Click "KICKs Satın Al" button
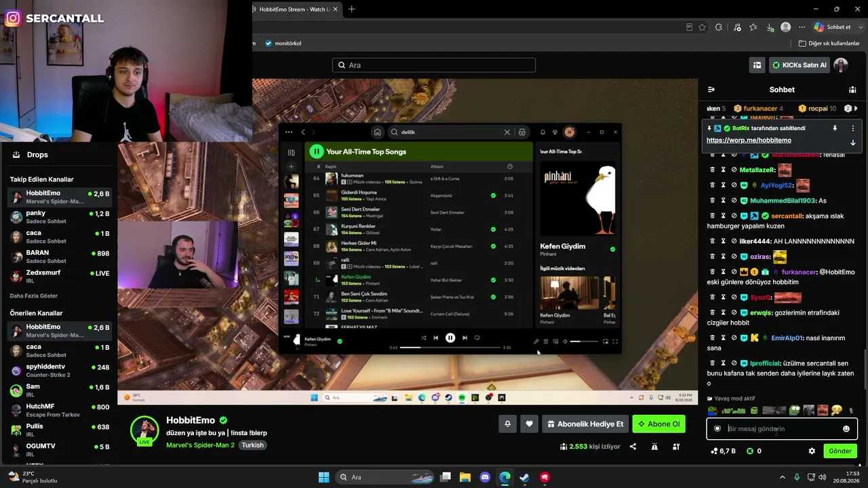 800,65
